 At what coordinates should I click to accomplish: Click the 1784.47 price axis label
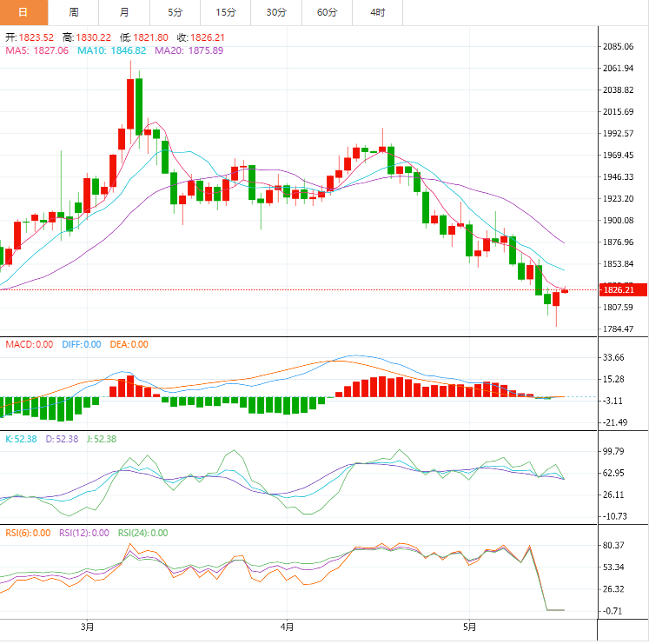coord(619,329)
